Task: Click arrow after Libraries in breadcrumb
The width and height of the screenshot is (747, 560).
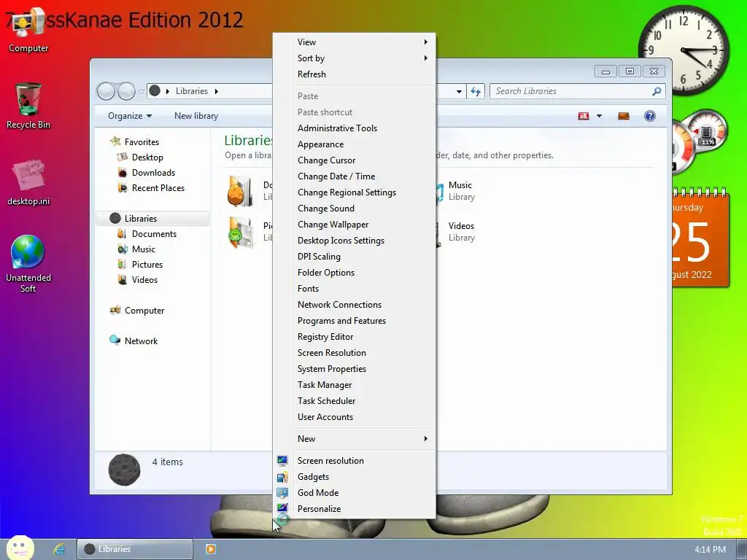Action: [x=216, y=91]
